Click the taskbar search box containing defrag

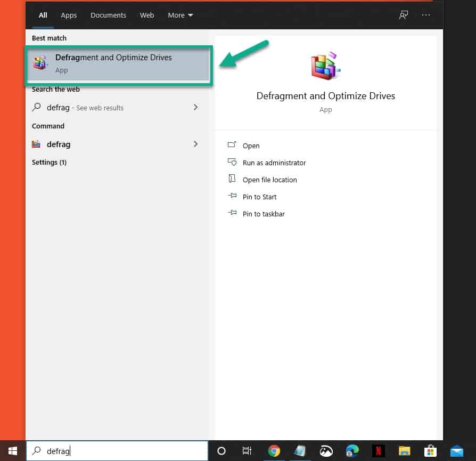point(117,451)
